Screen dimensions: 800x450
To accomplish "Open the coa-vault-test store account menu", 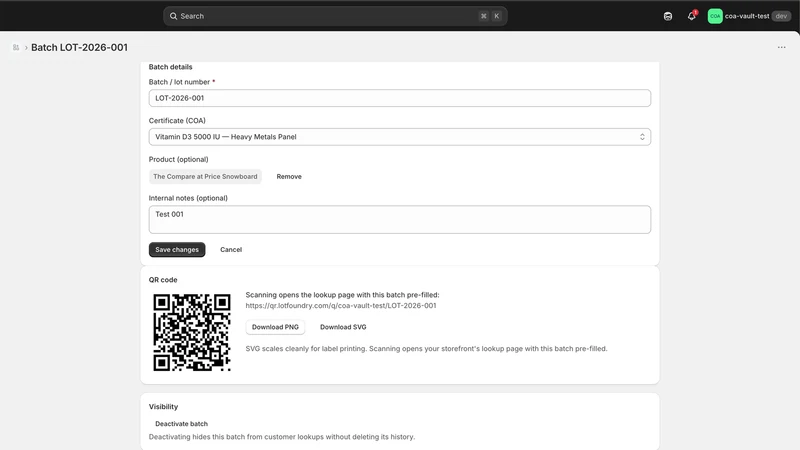I will point(749,16).
